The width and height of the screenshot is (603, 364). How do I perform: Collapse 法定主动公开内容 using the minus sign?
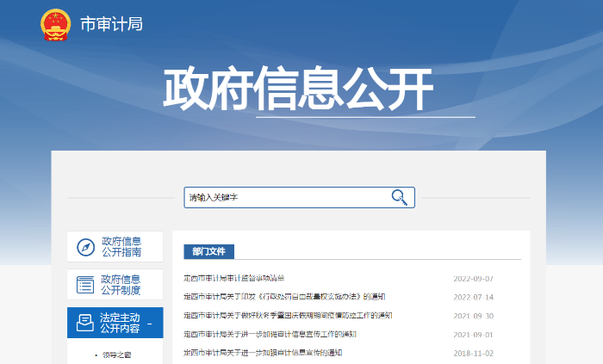[149, 324]
